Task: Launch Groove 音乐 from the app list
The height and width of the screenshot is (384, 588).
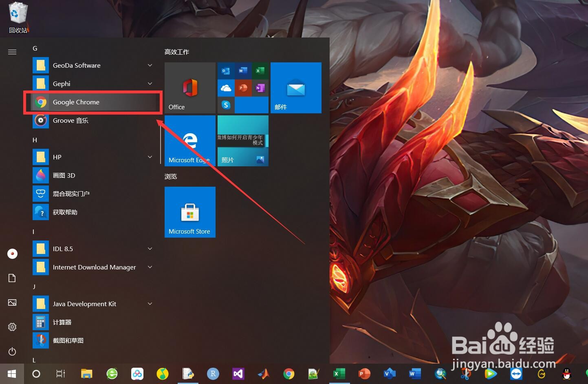Action: click(94, 120)
